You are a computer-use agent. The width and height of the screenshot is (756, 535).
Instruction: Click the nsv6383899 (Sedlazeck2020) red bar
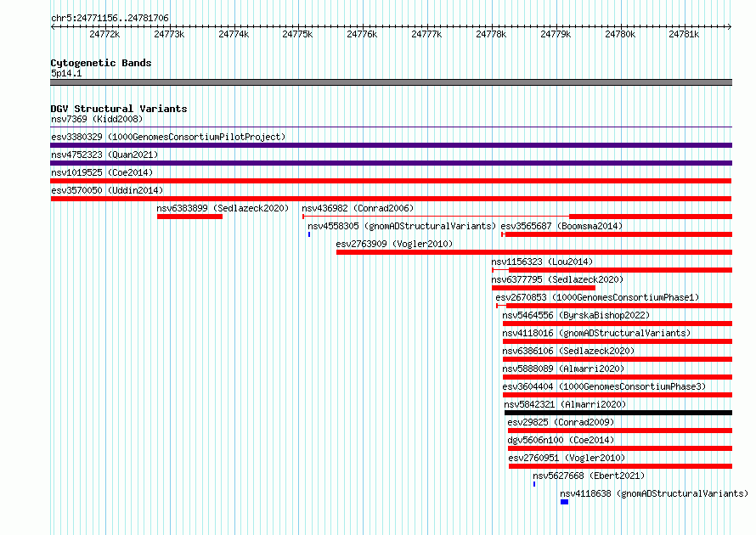pos(189,217)
